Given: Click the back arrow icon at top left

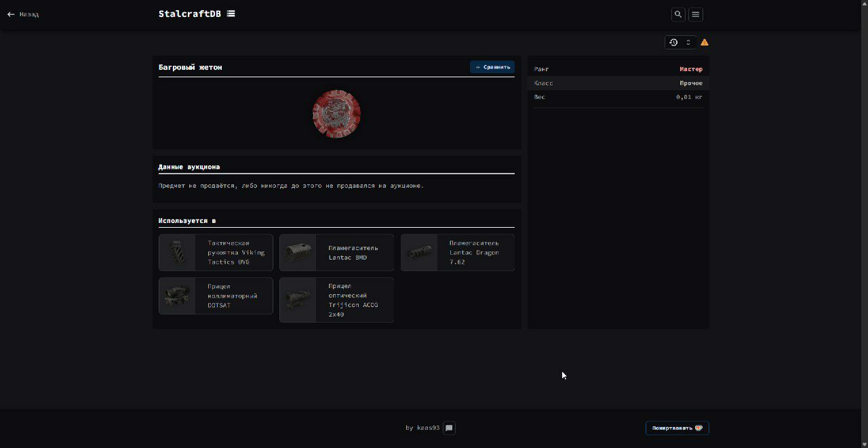Looking at the screenshot, I should click(11, 14).
